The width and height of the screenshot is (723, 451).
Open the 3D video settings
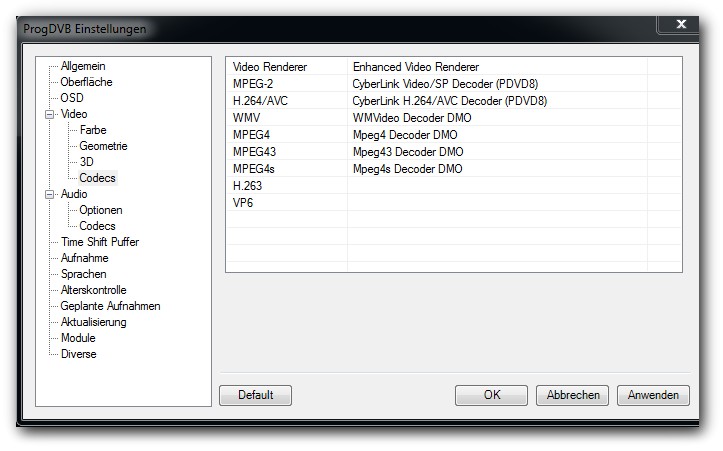coord(87,162)
